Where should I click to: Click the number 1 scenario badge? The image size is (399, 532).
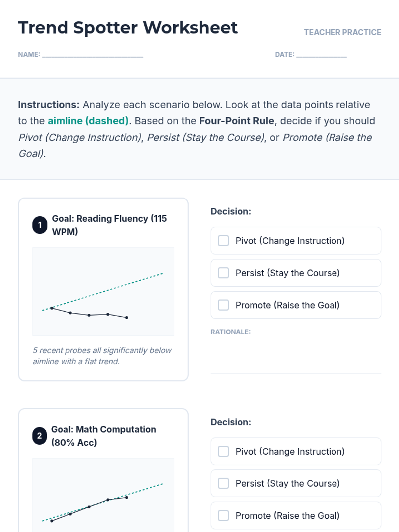[x=40, y=225]
